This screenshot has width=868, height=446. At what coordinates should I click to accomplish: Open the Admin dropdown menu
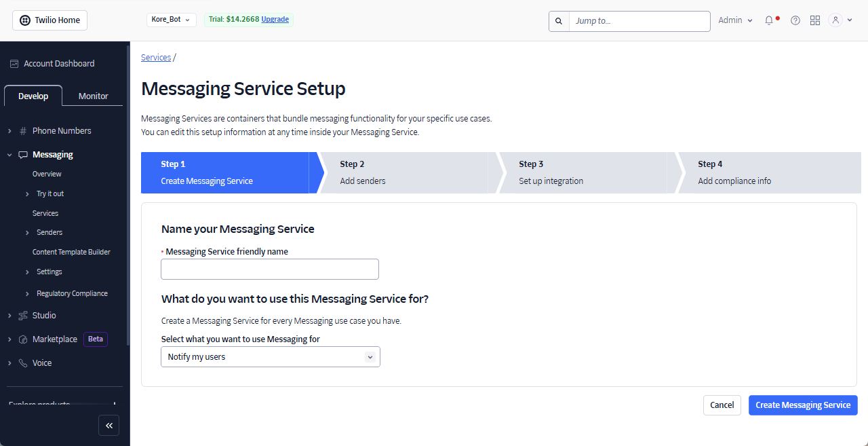pyautogui.click(x=736, y=20)
